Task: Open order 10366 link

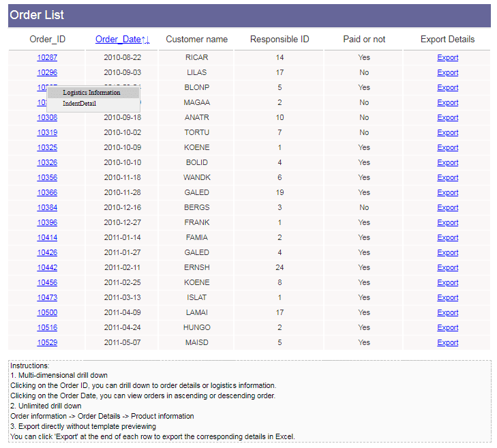Action: pyautogui.click(x=47, y=192)
